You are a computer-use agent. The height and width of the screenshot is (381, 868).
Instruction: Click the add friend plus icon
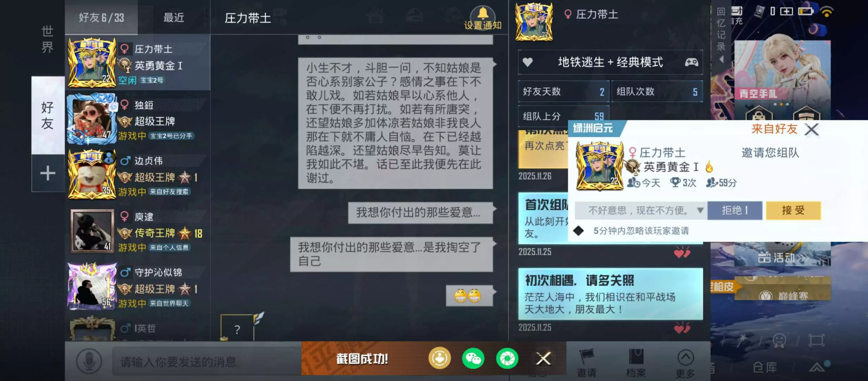tap(48, 173)
